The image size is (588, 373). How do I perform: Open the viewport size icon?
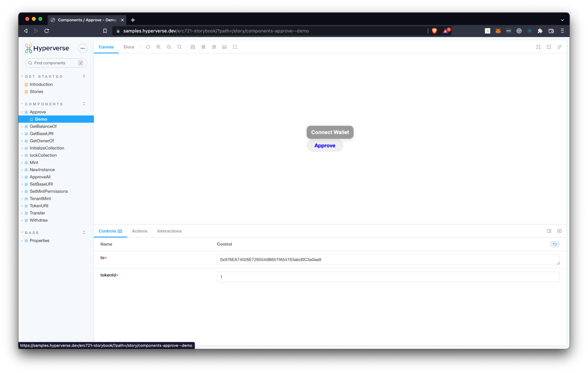214,47
